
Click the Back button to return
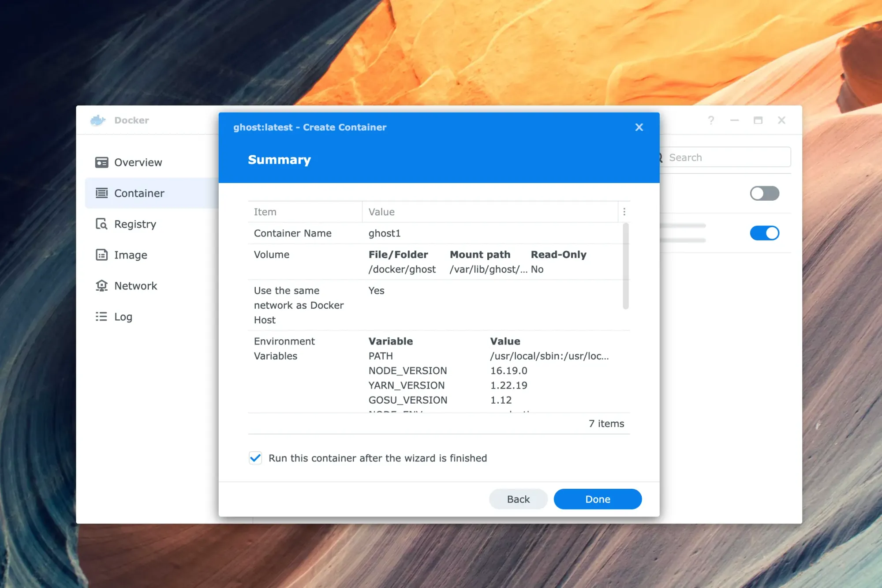pyautogui.click(x=518, y=499)
